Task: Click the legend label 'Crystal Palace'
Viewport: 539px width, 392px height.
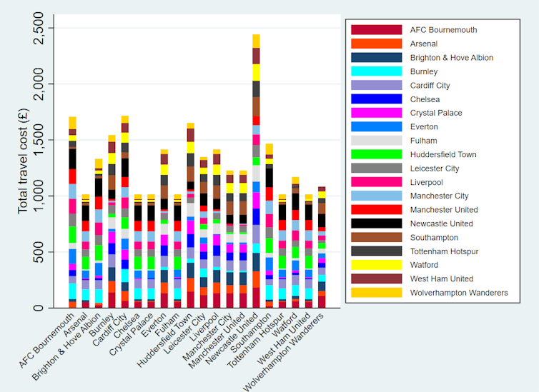Action: pos(436,113)
